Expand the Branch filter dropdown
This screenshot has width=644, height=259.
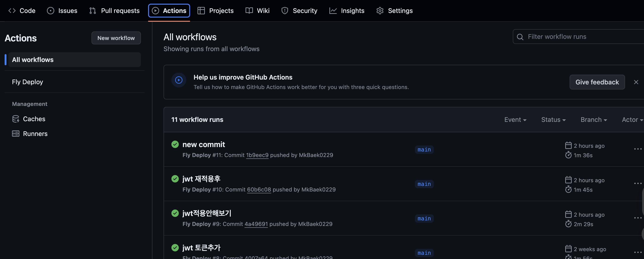pos(594,120)
